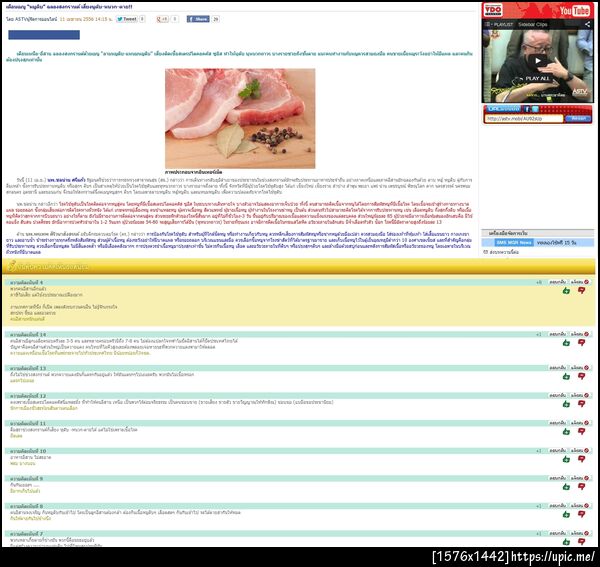Viewport: 600px width, 567px height.
Task: Click the green thumb on comment 11
Action: pyautogui.click(x=566, y=432)
